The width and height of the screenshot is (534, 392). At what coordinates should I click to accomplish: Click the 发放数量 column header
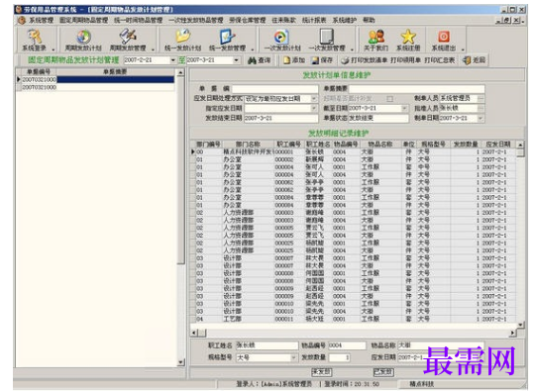tap(466, 145)
